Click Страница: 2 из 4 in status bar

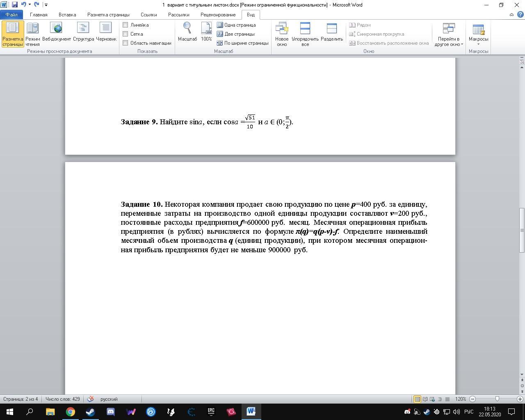point(21,399)
